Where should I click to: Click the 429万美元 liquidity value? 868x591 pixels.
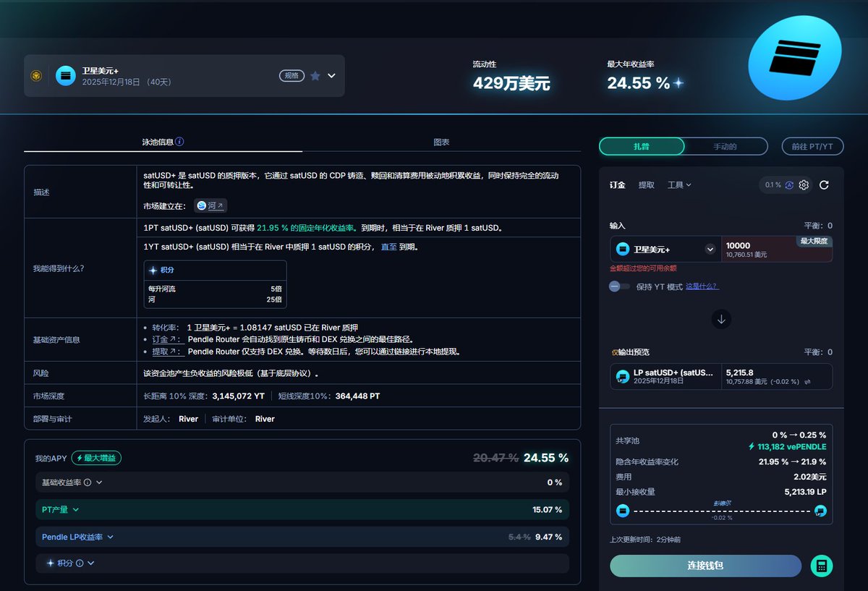511,83
